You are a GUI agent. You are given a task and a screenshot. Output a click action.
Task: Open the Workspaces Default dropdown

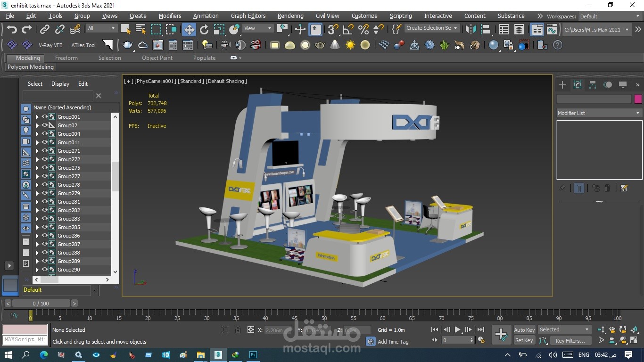pos(610,16)
